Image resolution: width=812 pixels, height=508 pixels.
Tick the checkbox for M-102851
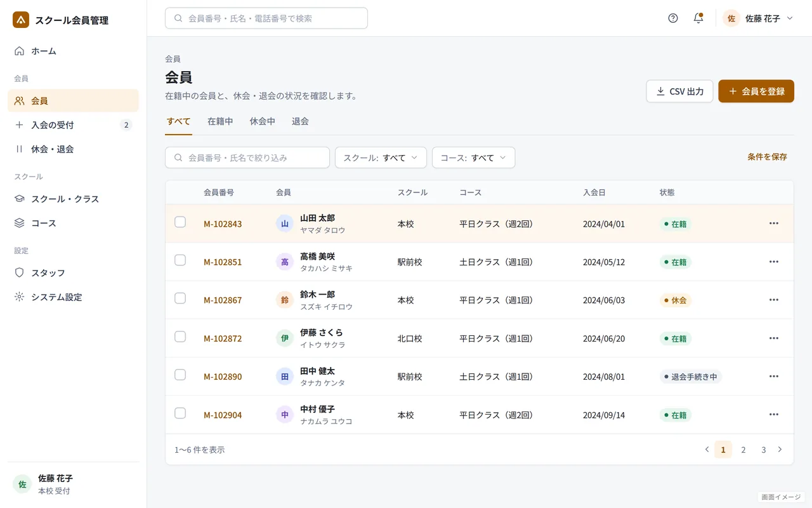[180, 260]
